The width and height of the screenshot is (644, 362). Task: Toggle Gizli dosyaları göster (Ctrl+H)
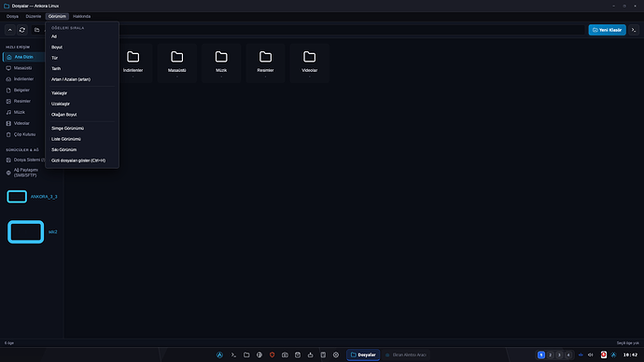pos(82,160)
